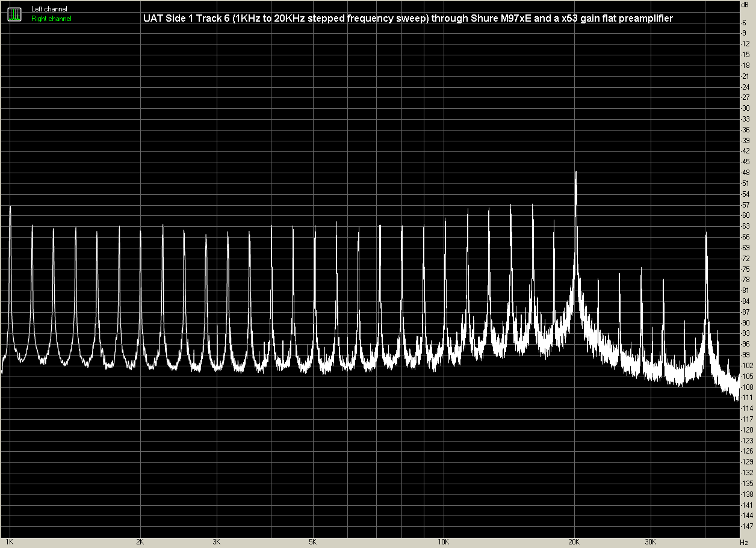Click the '-75' dB axis label
This screenshot has width=756, height=548.
746,269
